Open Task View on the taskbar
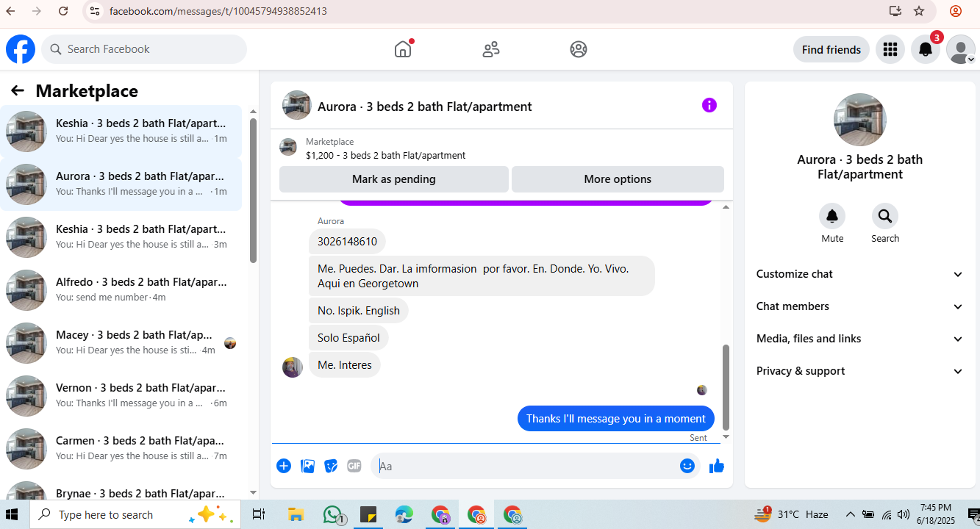The height and width of the screenshot is (529, 980). pyautogui.click(x=258, y=514)
